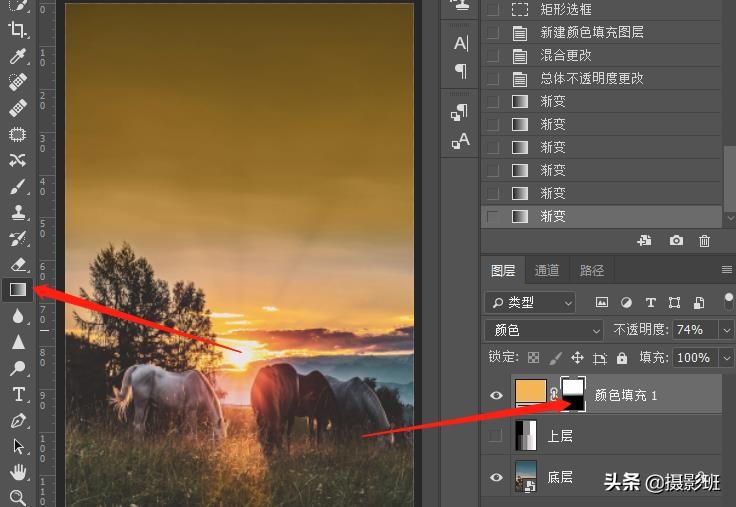Screen dimensions: 736x507
Task: Switch to the 图层 tab
Action: pyautogui.click(x=503, y=270)
